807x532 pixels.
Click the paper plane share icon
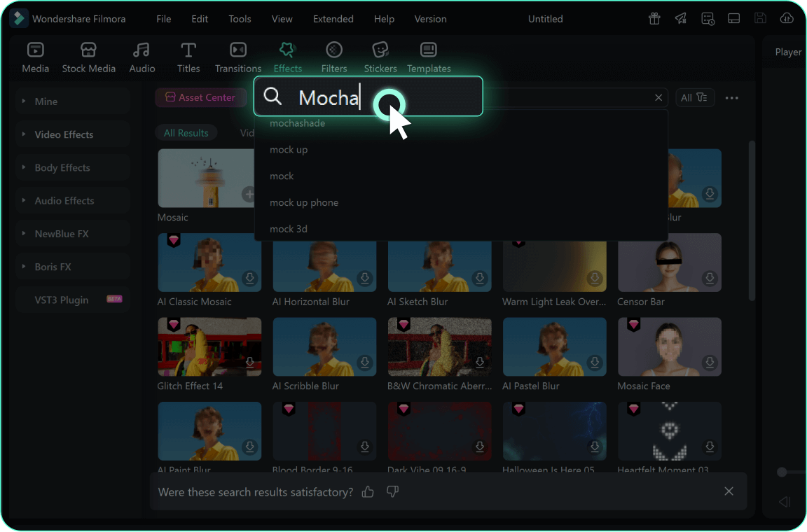coord(681,18)
